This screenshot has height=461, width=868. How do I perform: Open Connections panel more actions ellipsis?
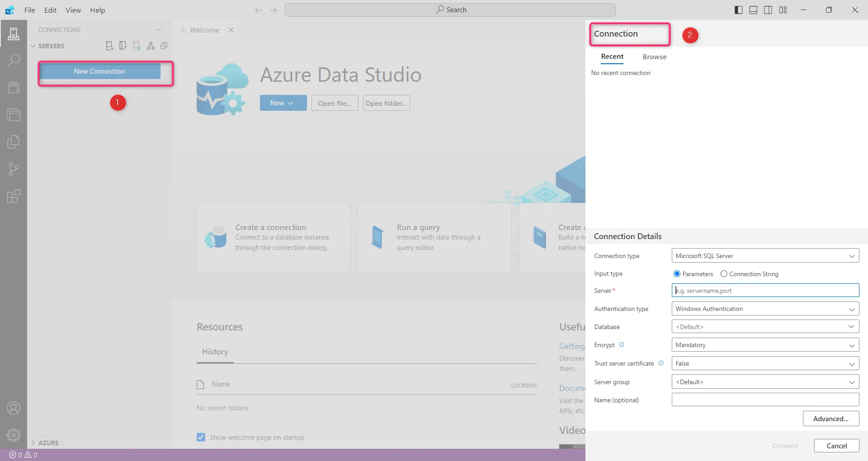coord(159,30)
